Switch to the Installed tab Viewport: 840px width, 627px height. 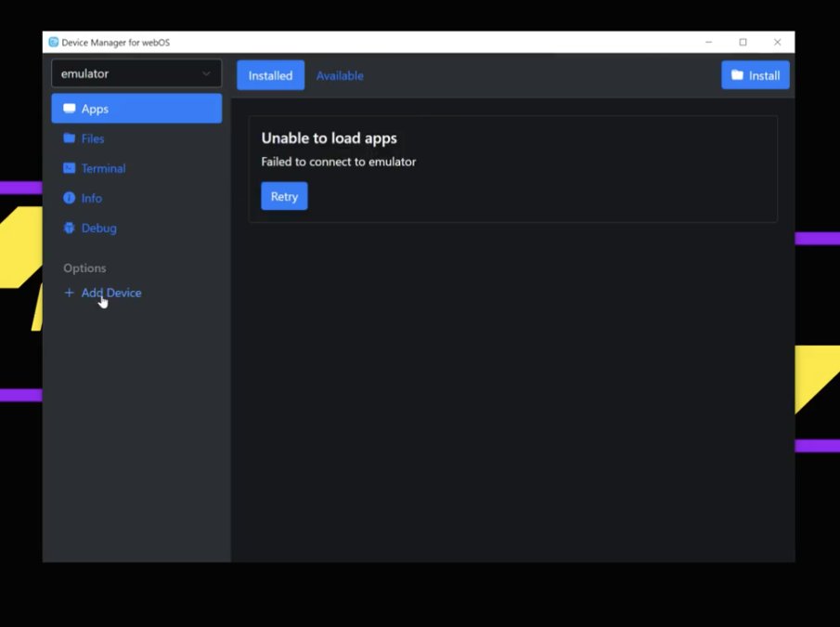coord(270,75)
